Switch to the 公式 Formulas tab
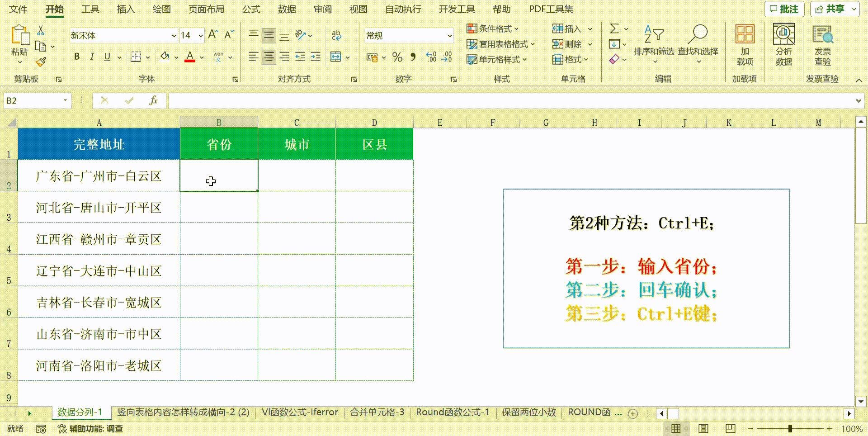Image resolution: width=868 pixels, height=436 pixels. pyautogui.click(x=251, y=9)
